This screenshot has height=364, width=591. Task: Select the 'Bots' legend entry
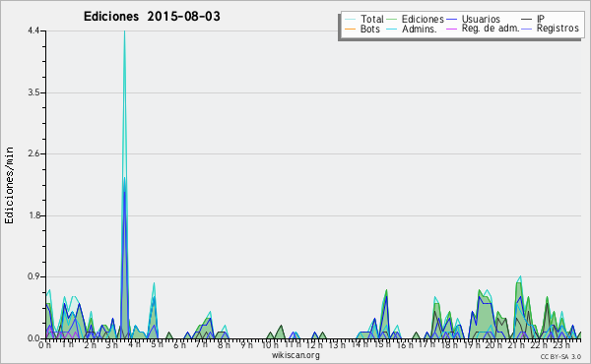tap(362, 29)
